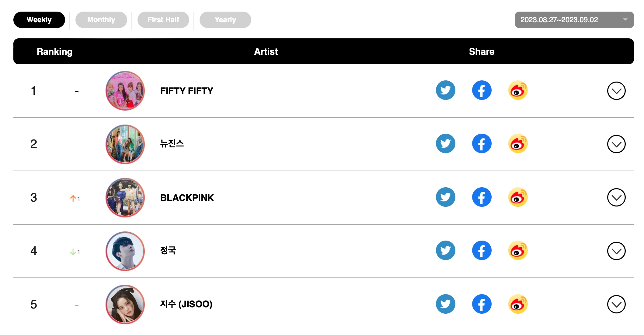This screenshot has width=644, height=335.
Task: Open the week date range dropdown
Action: pyautogui.click(x=574, y=20)
